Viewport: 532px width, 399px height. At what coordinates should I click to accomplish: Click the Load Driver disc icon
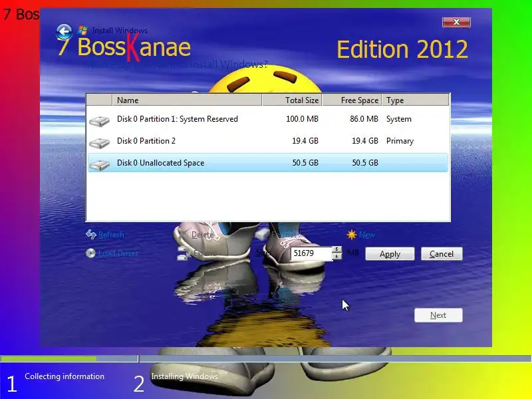(x=90, y=253)
